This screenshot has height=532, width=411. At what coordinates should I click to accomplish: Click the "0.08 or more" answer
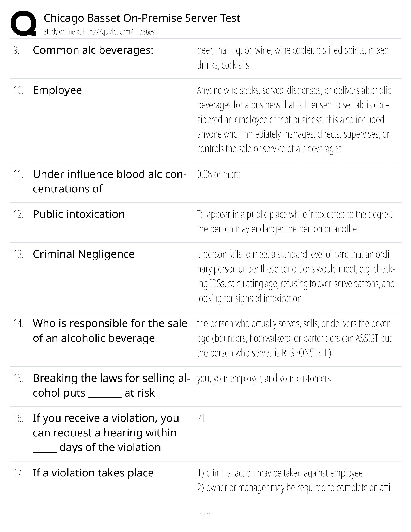tap(219, 174)
